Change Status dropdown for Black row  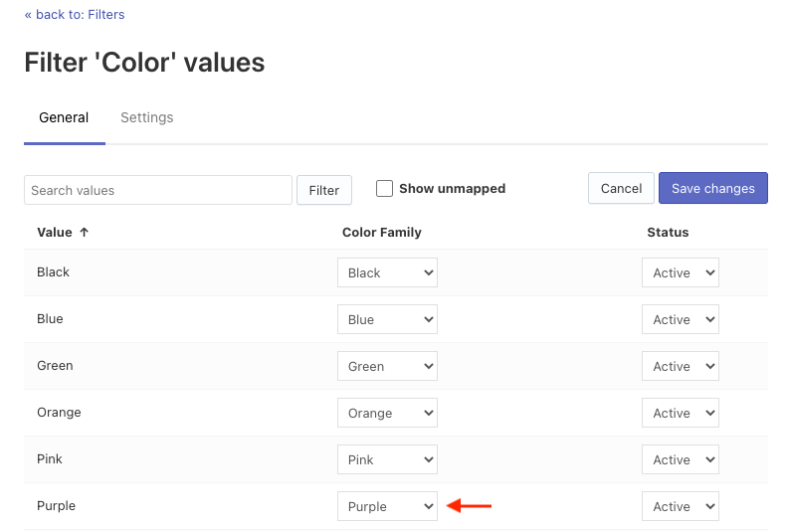[680, 272]
